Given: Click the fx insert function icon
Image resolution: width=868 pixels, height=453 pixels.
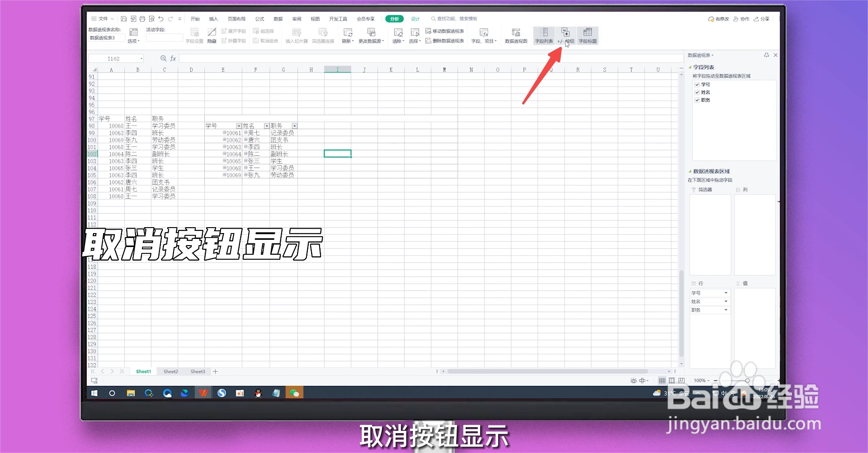Looking at the screenshot, I should coord(173,59).
